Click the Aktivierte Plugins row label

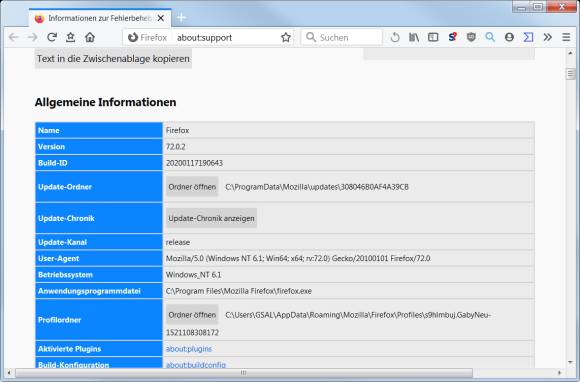point(69,349)
